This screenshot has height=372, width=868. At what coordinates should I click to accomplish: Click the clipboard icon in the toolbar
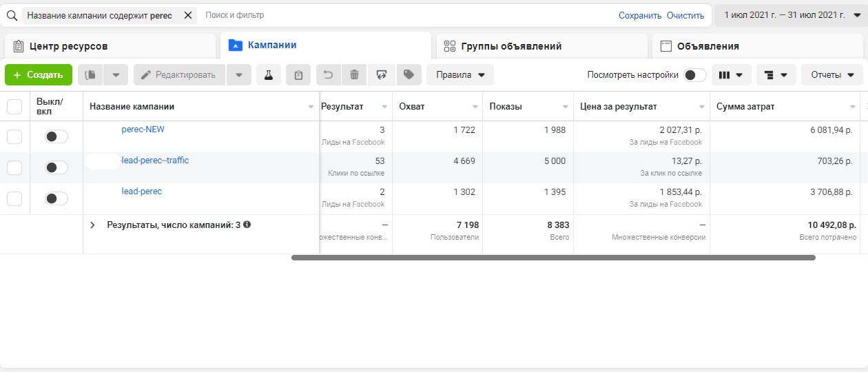[x=298, y=75]
